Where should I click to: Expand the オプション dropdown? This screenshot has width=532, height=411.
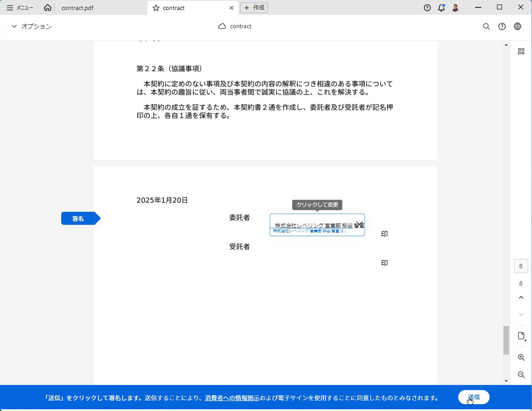[x=31, y=26]
